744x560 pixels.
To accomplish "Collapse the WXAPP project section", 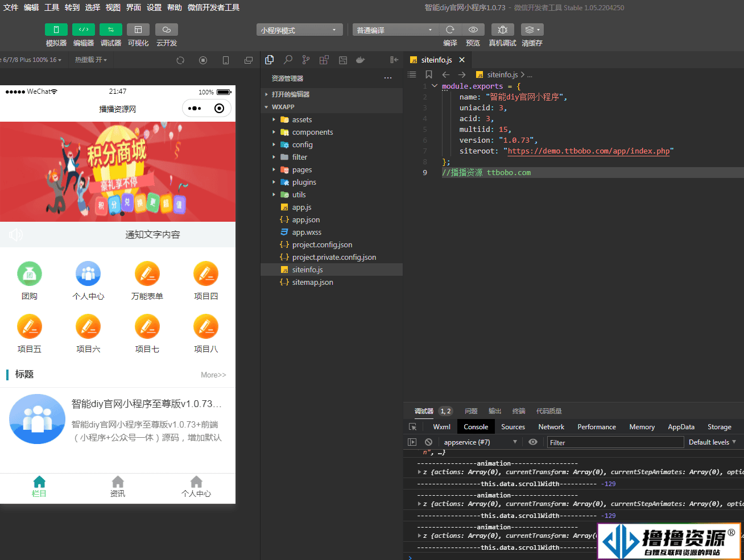I will tap(332, 107).
